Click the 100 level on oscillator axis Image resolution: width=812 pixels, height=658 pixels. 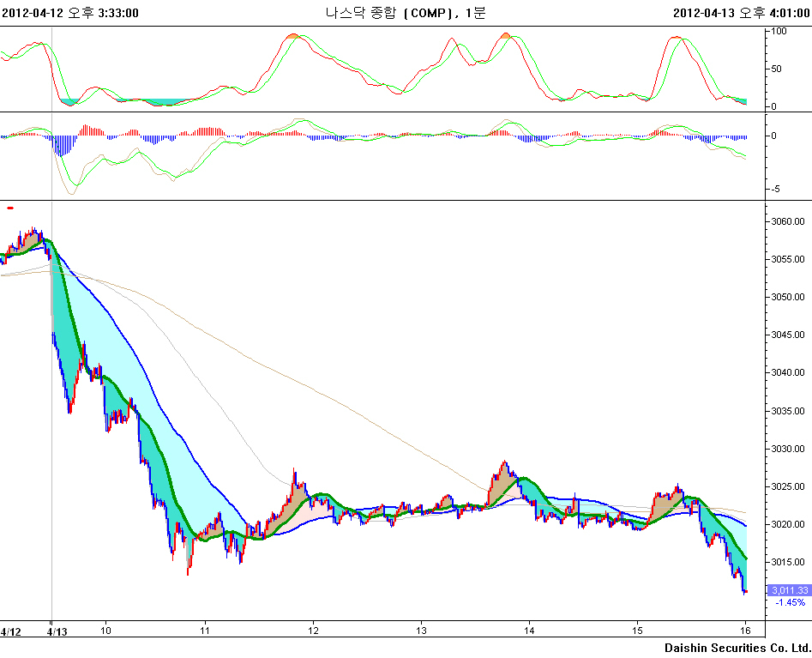click(779, 31)
